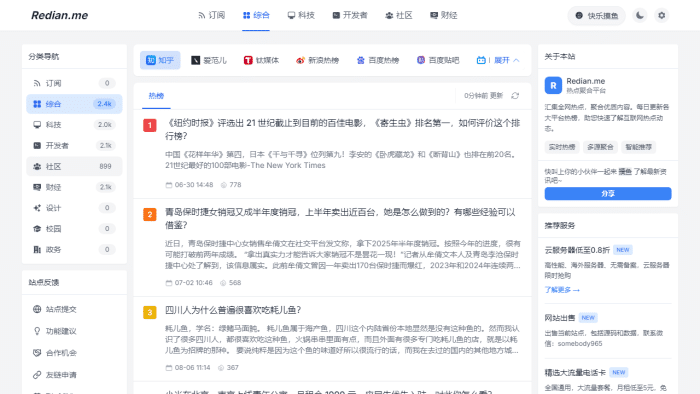The width and height of the screenshot is (700, 394).
Task: Click the blue 分享 button
Action: (x=608, y=194)
